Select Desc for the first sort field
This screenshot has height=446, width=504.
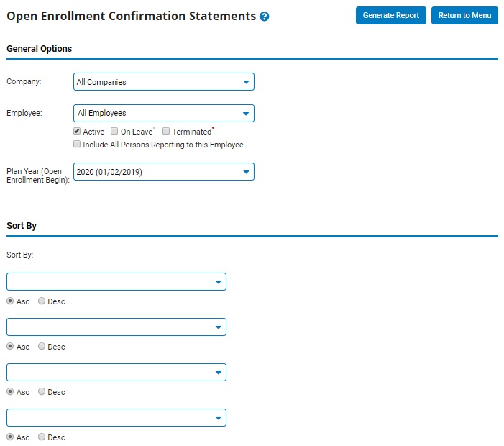click(x=42, y=301)
